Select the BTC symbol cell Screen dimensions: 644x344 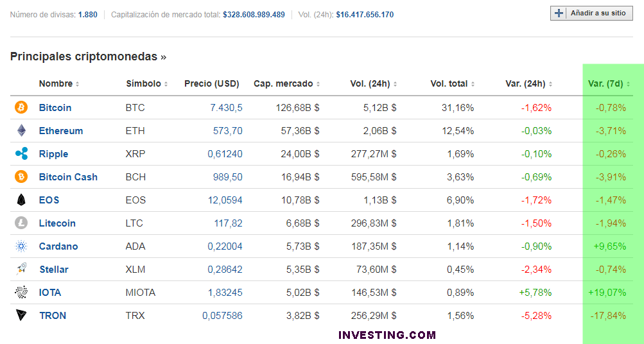[135, 108]
